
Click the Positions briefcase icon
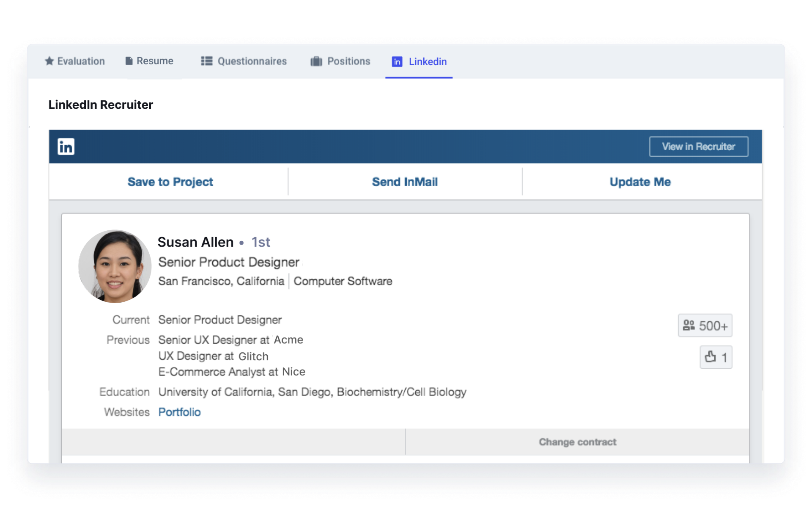click(x=316, y=61)
